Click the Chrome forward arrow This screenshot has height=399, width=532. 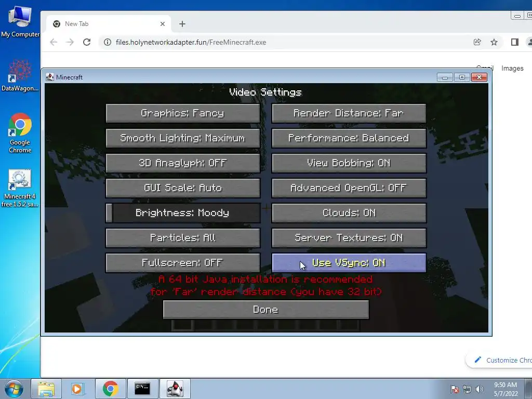[70, 42]
